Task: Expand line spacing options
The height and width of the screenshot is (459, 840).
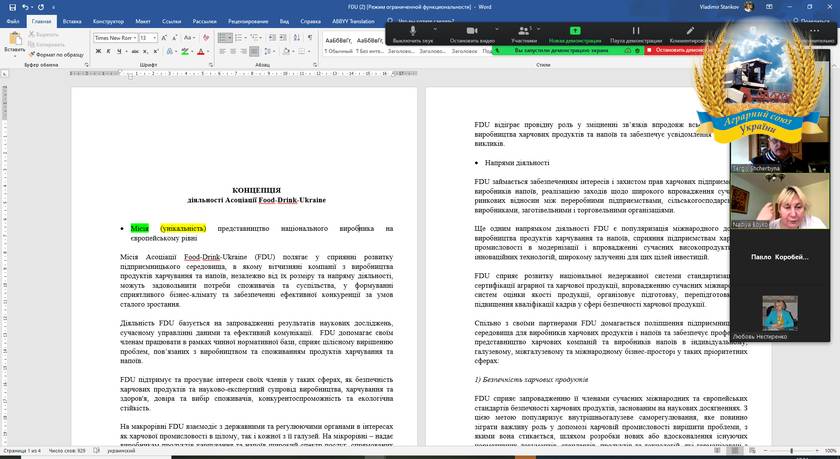Action: tap(272, 51)
